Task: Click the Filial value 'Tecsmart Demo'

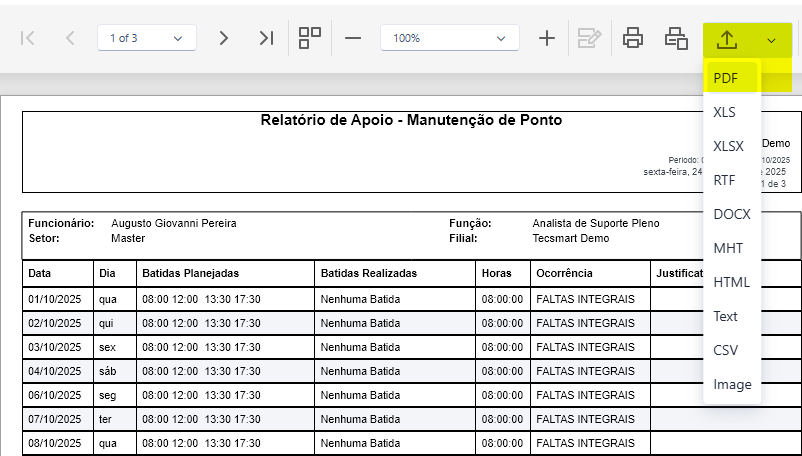Action: [x=571, y=238]
